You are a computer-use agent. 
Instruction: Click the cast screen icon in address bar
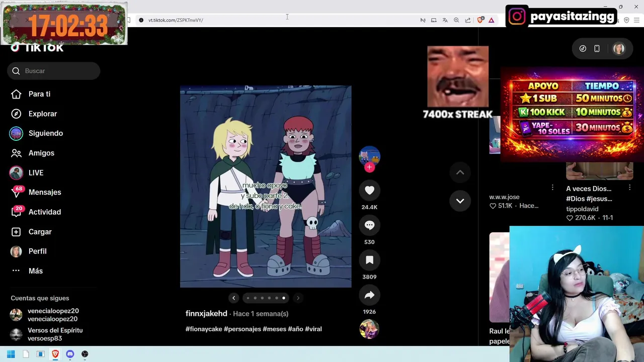click(x=433, y=20)
